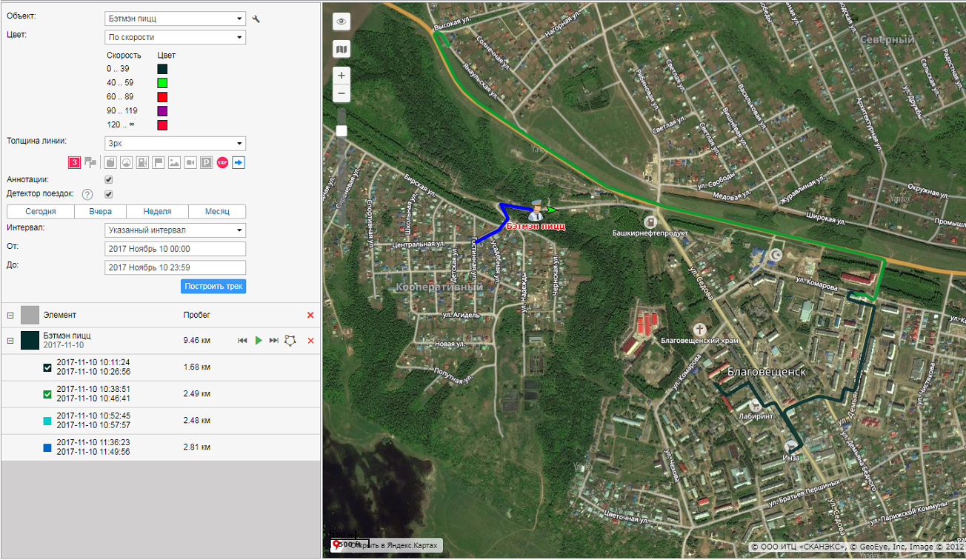Toggle the red STOP markers icon
Screen dimensions: 966x560
pos(222,162)
